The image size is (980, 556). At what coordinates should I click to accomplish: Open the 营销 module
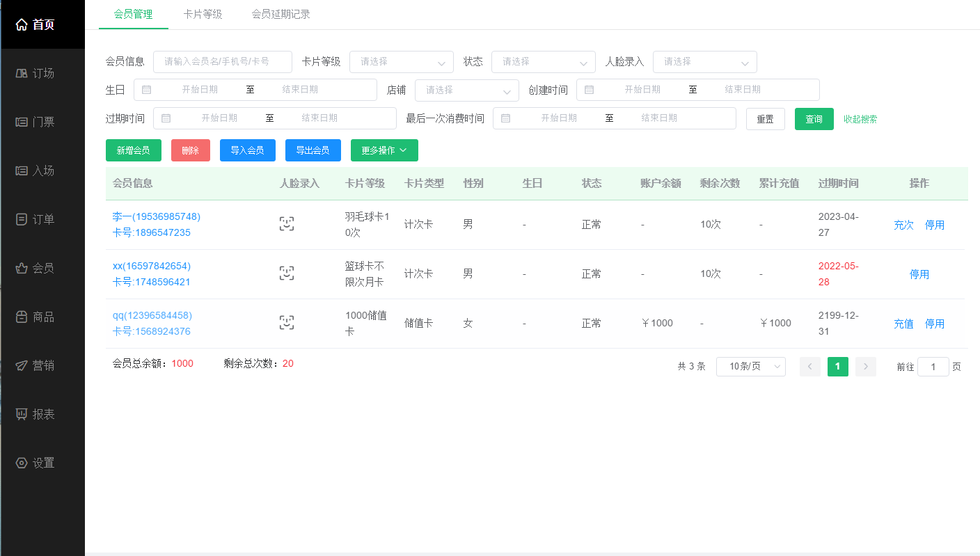pyautogui.click(x=42, y=365)
